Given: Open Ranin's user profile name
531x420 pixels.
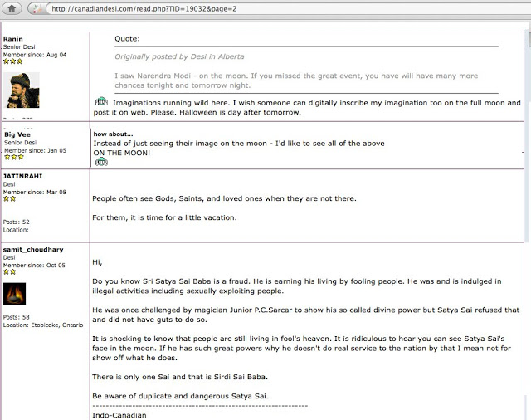Looking at the screenshot, I should [x=13, y=38].
